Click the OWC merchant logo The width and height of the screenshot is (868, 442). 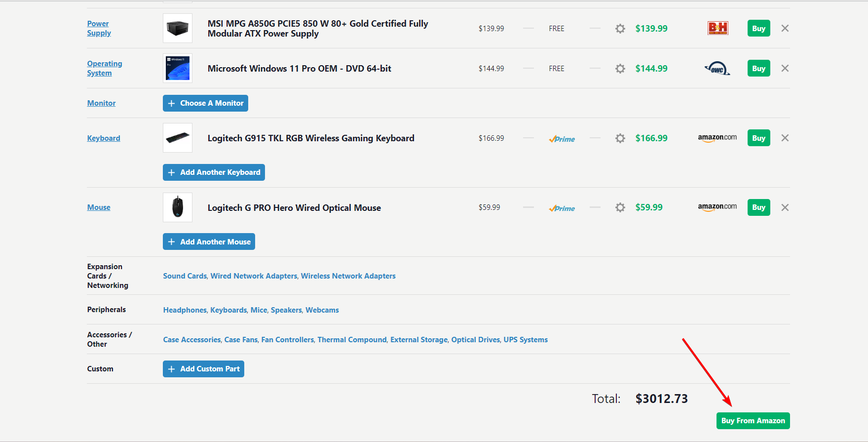717,69
